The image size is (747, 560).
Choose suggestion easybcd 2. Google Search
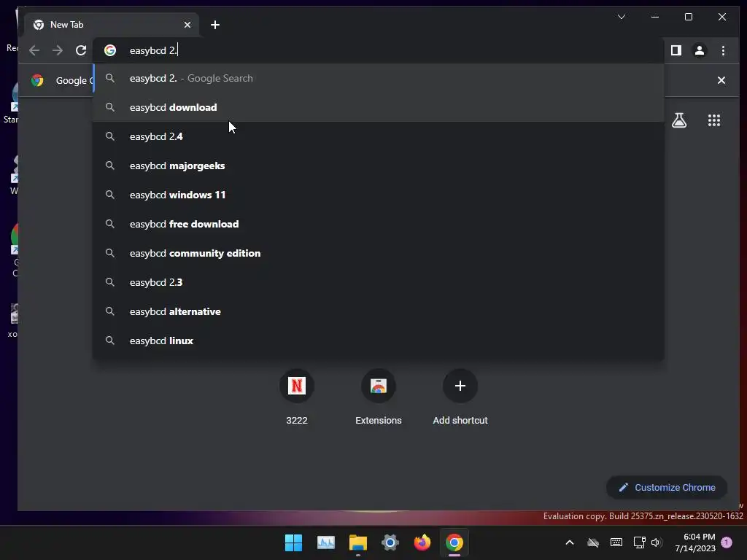[379, 78]
